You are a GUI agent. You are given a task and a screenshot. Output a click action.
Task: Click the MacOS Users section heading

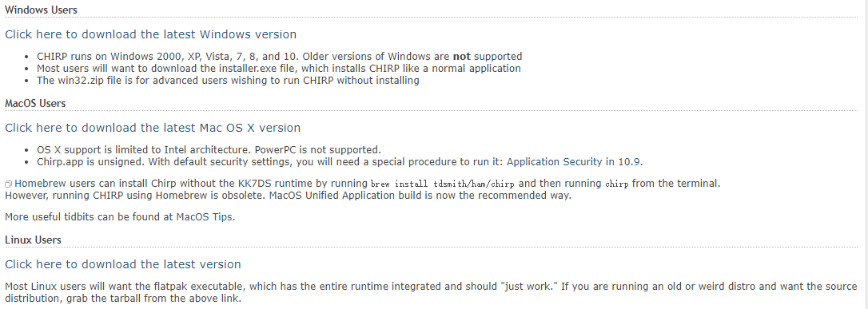35,103
